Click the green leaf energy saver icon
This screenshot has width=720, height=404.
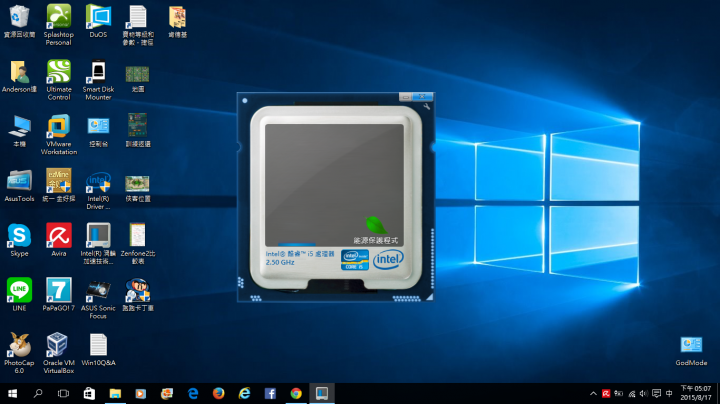pos(376,224)
